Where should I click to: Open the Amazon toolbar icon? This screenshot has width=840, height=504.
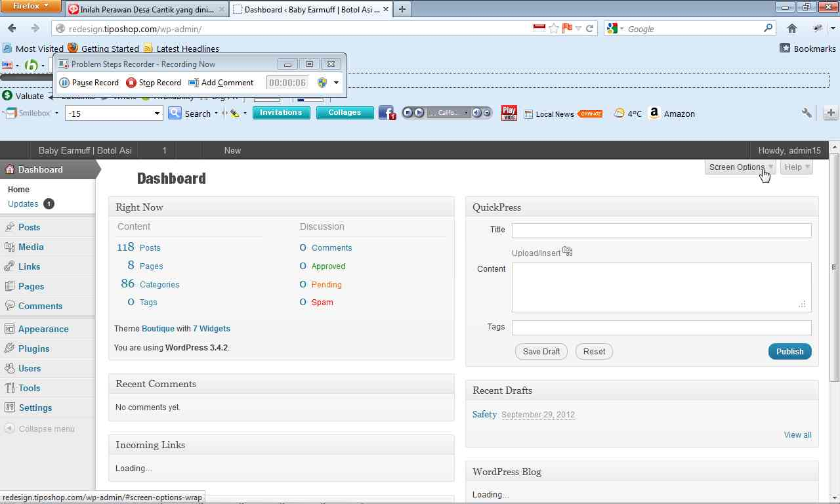(654, 113)
